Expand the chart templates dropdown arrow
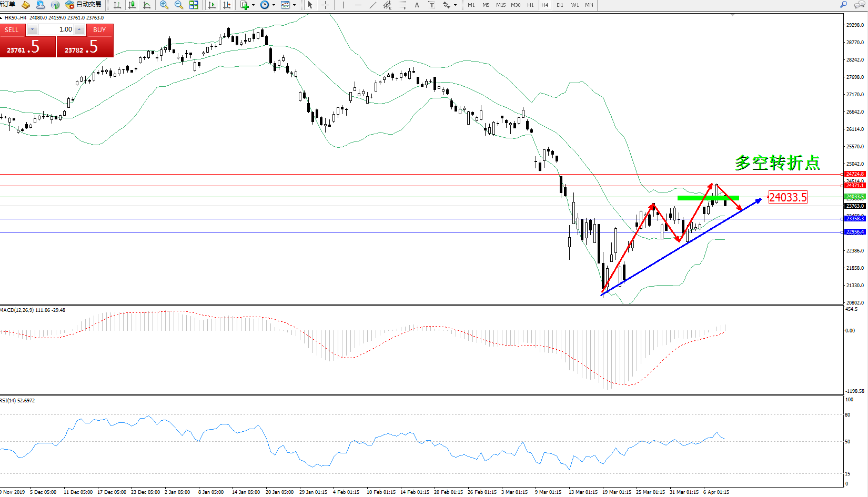The image size is (868, 497). (294, 5)
